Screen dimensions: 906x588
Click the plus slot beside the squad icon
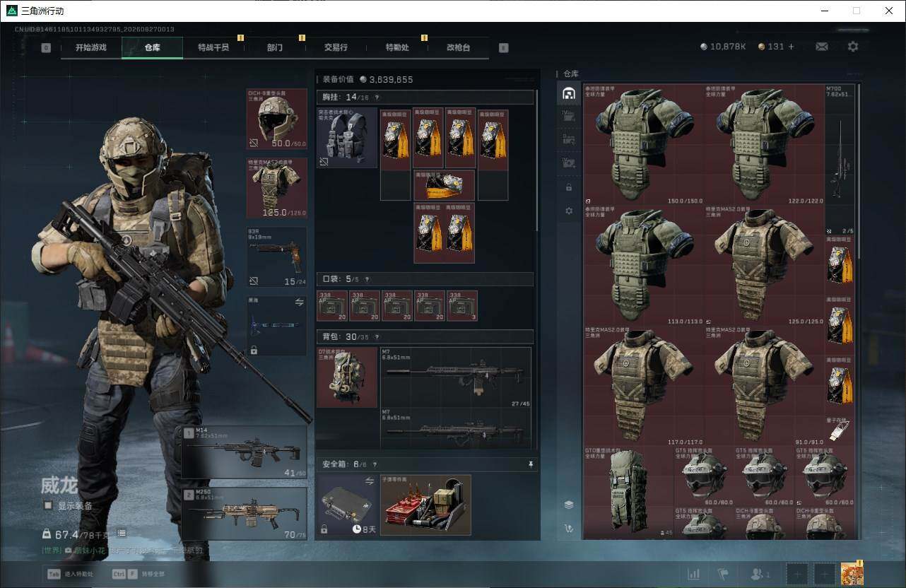tap(796, 575)
